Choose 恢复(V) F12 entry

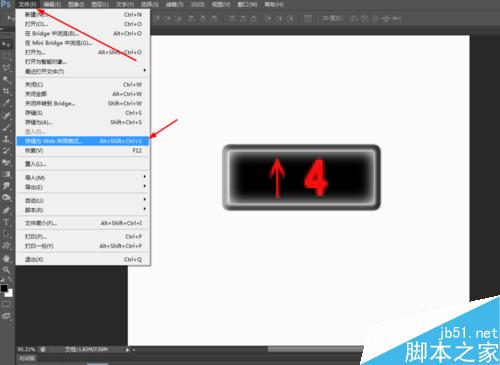click(83, 151)
